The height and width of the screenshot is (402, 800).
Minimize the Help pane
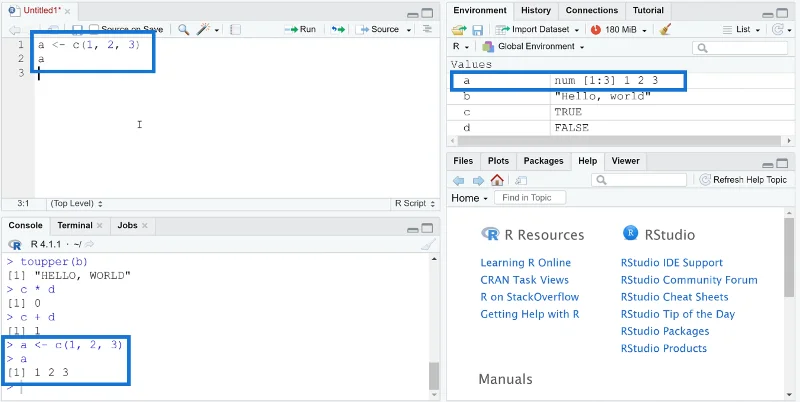pos(767,165)
